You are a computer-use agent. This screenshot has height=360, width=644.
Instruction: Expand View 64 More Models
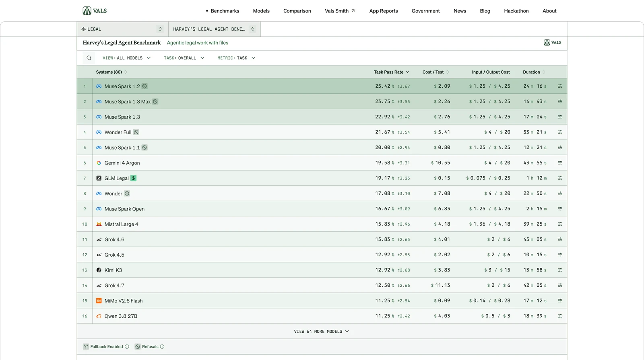pos(322,331)
